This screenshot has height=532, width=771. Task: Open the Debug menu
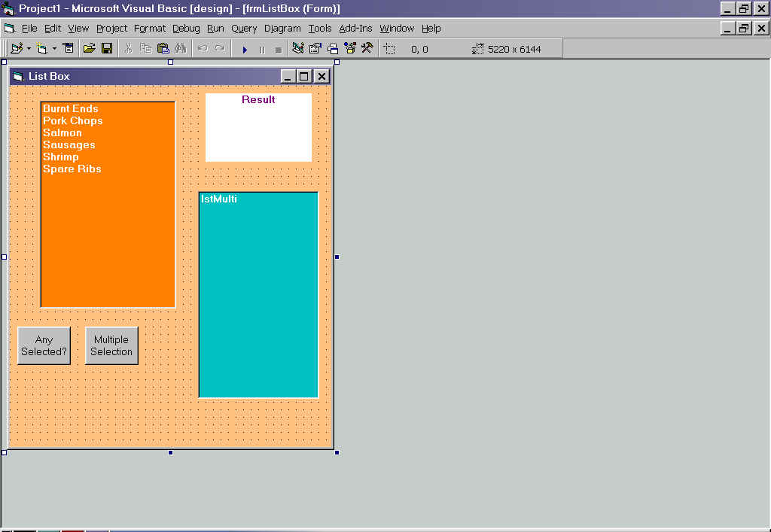186,29
